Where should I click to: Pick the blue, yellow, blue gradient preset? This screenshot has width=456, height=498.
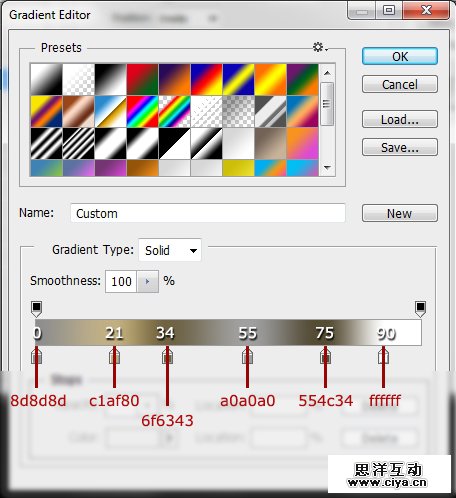(238, 79)
